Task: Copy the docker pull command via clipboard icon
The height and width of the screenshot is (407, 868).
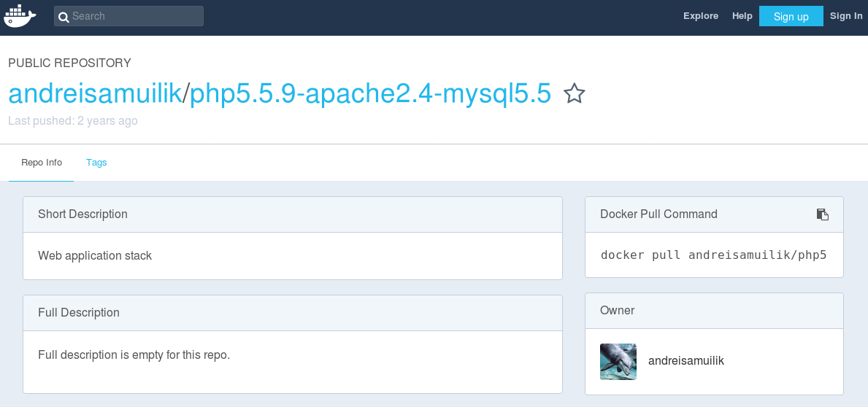Action: tap(823, 214)
